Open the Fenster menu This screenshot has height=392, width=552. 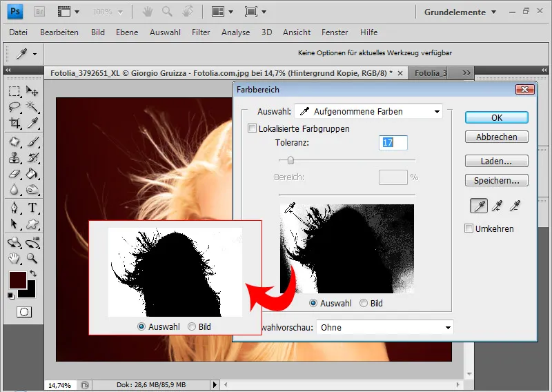335,32
